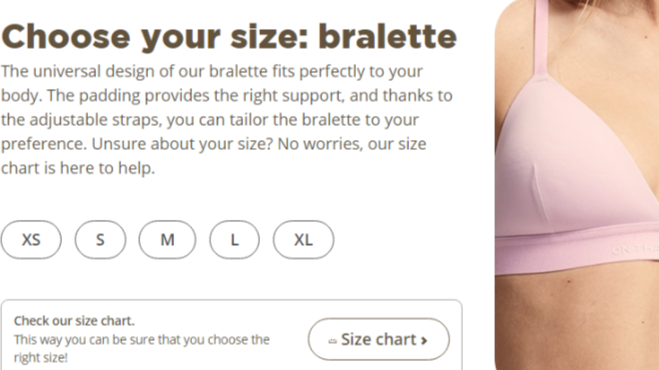This screenshot has height=370, width=659.
Task: Open the pink bralette product photo
Action: click(x=577, y=185)
